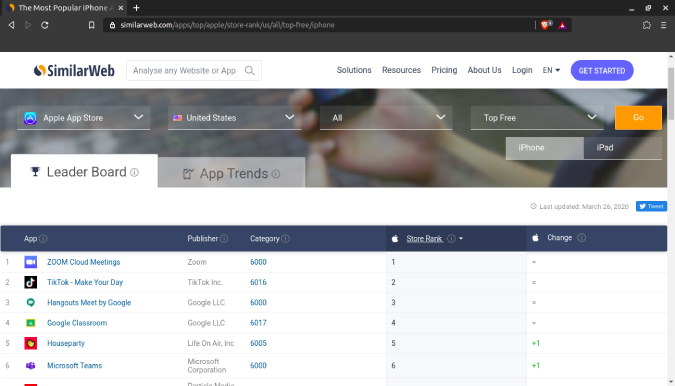Open the TikTok - Make Your Day link
The image size is (675, 386).
coord(85,282)
